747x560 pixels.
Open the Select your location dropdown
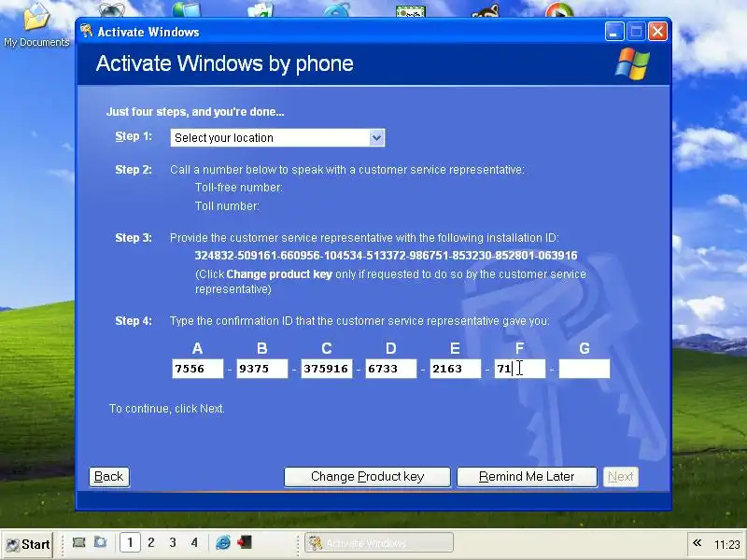pyautogui.click(x=277, y=137)
